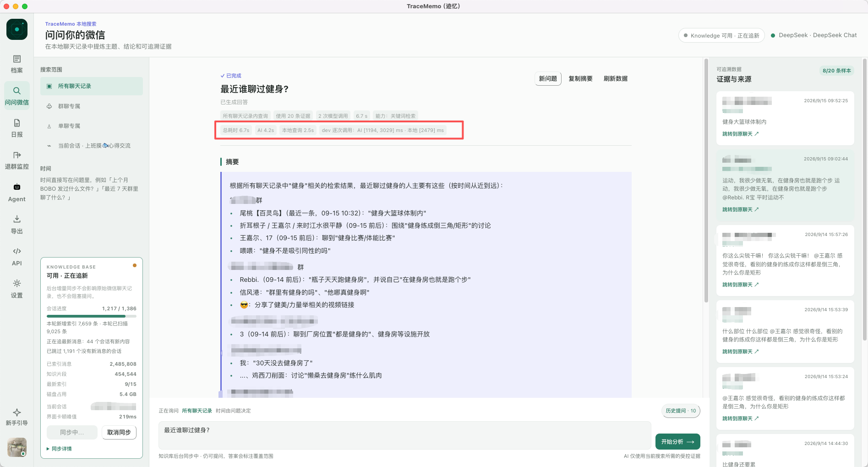Open the 退群监控 monitor page
Image resolution: width=868 pixels, height=467 pixels.
pos(17,160)
